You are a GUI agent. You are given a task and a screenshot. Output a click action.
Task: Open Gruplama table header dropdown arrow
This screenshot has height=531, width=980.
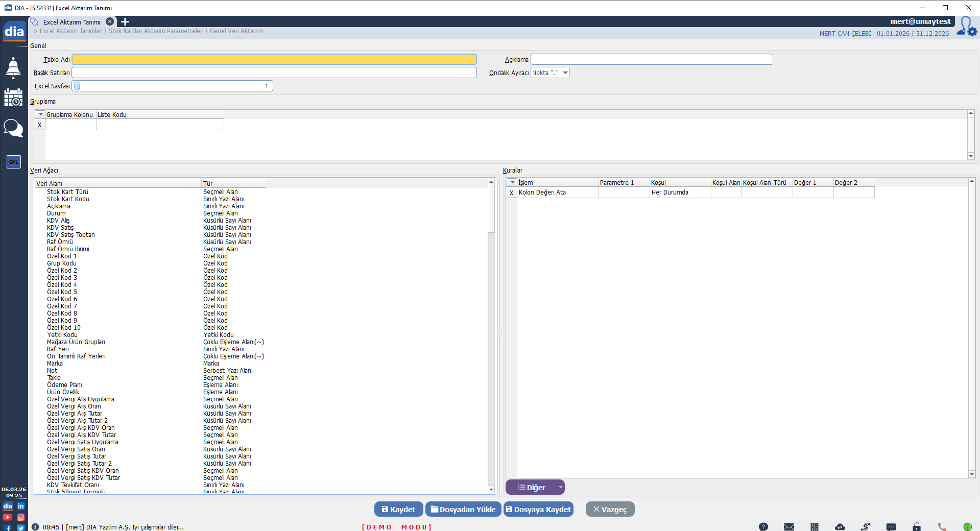click(40, 114)
